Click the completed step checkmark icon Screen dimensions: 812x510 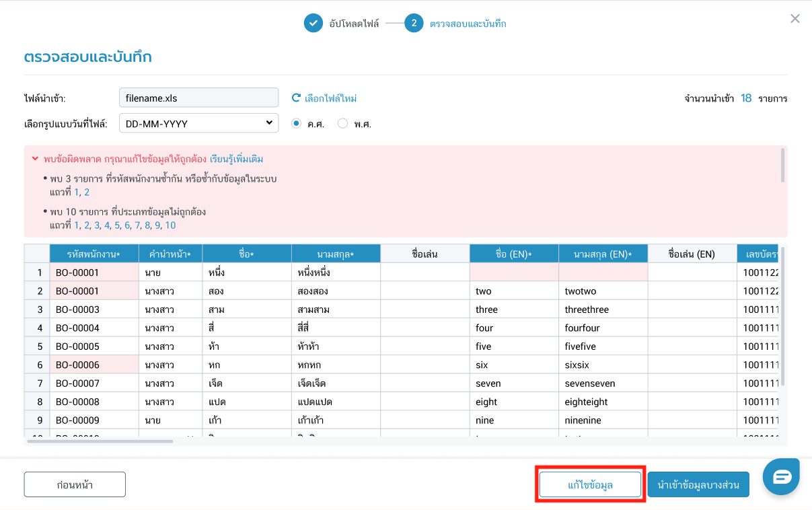coord(313,24)
